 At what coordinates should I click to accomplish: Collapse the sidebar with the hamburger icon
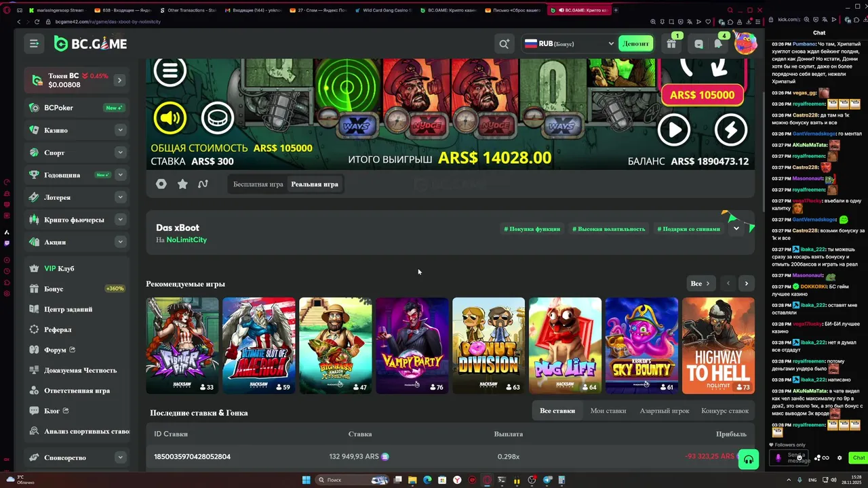(34, 43)
